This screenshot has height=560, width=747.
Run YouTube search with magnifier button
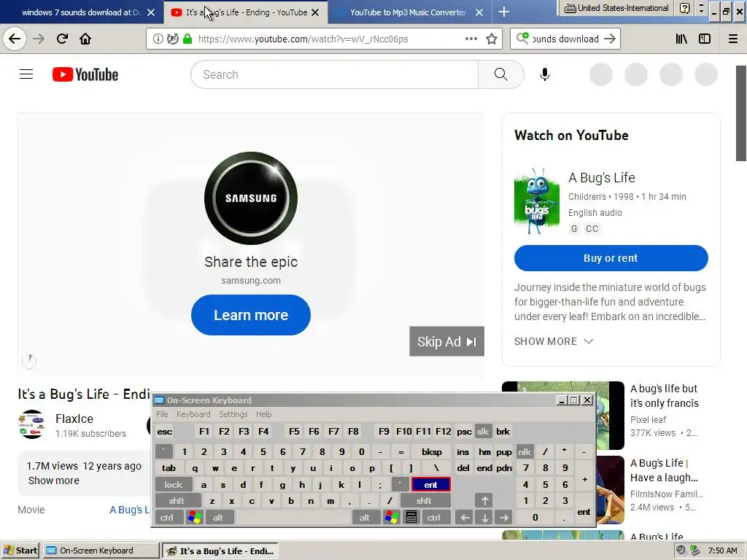(x=500, y=74)
